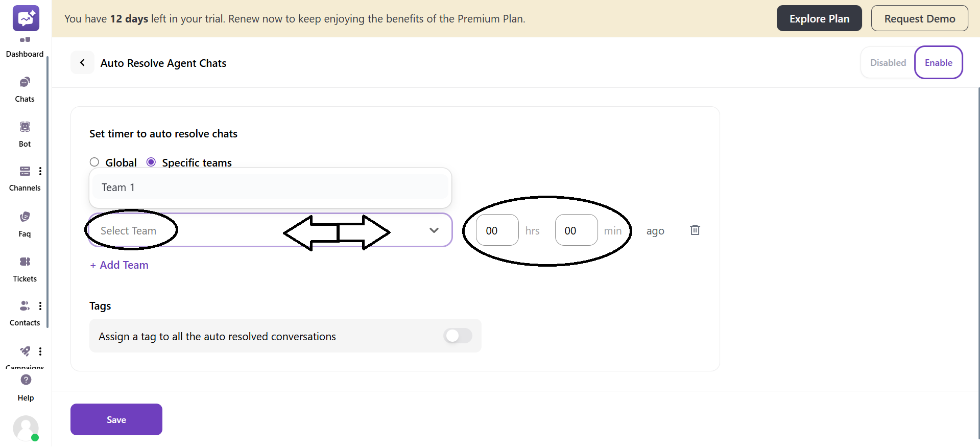Open Contacts in the sidebar
Image resolution: width=980 pixels, height=447 pixels.
25,306
